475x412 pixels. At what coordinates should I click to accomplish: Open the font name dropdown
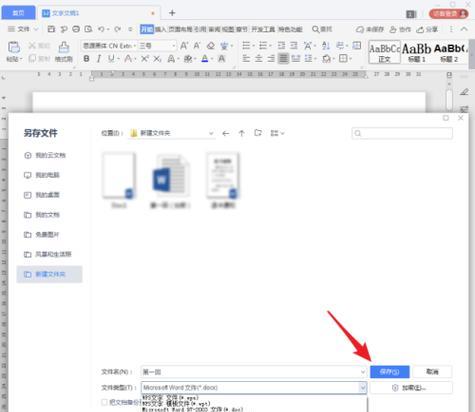[x=135, y=46]
